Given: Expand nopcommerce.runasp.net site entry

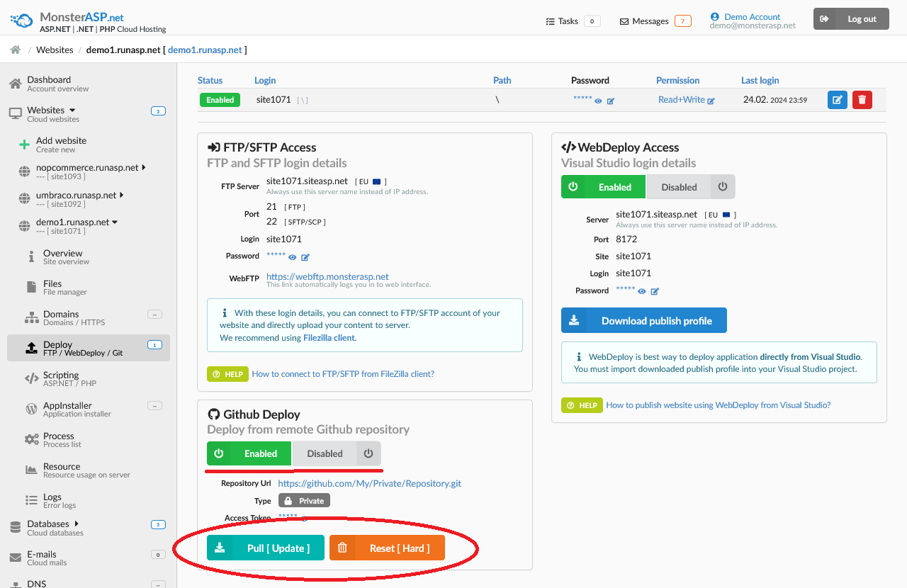Looking at the screenshot, I should (x=144, y=168).
